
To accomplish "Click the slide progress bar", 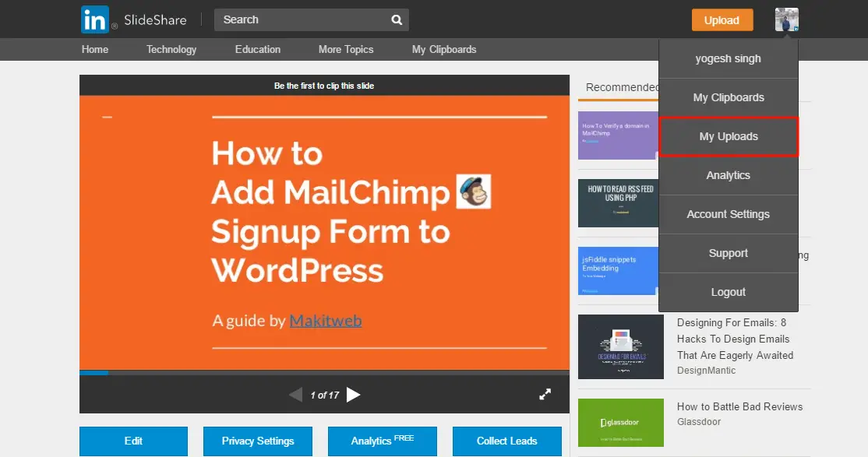I will tap(324, 373).
